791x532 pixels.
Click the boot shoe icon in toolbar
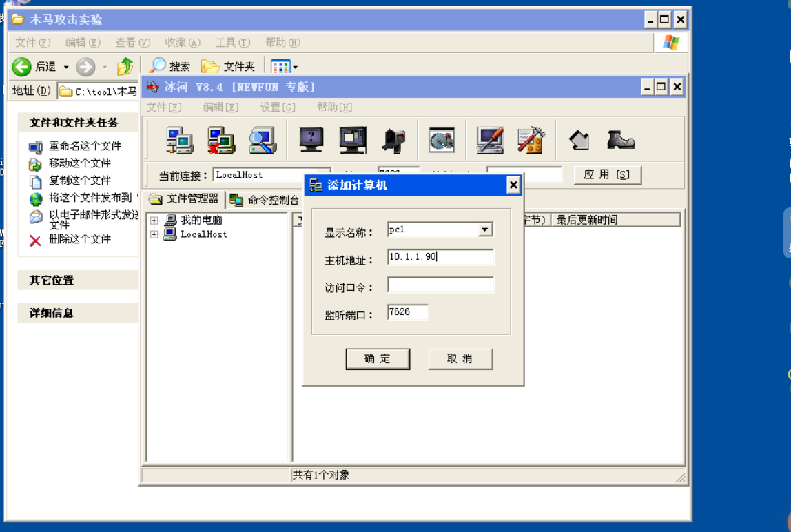(621, 140)
